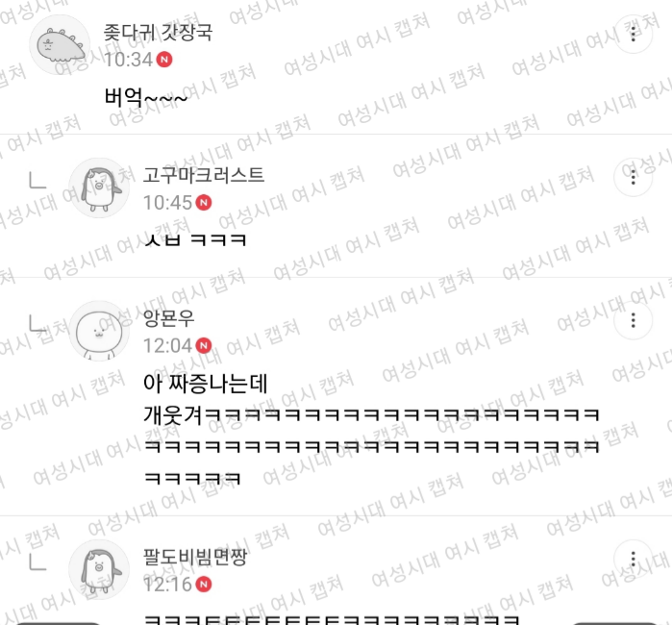Open more options for 좆다귀 갓장국 comment
The image size is (672, 625).
tap(633, 34)
